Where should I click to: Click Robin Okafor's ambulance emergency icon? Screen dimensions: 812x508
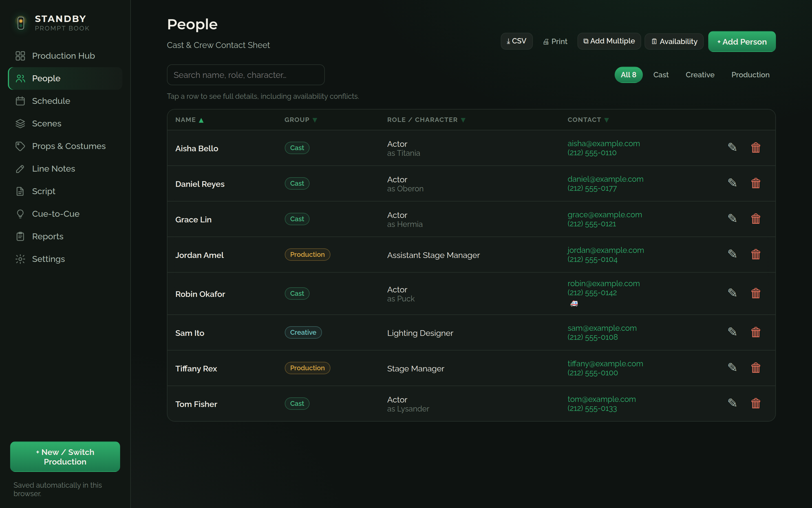coord(574,304)
